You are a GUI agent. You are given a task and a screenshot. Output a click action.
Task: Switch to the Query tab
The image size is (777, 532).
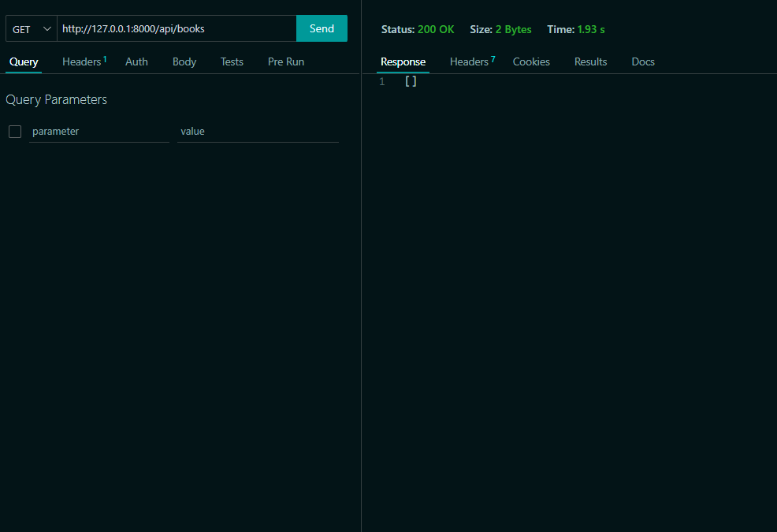[x=24, y=62]
